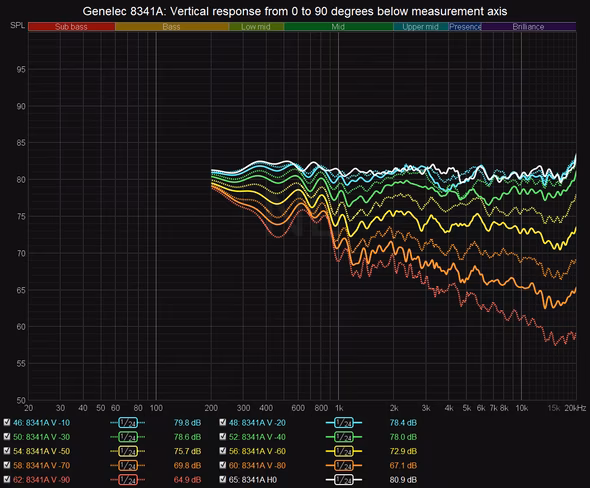Screen dimensions: 590x488
Task: Click the 1/24 smoothing icon for V -90
Action: (128, 480)
